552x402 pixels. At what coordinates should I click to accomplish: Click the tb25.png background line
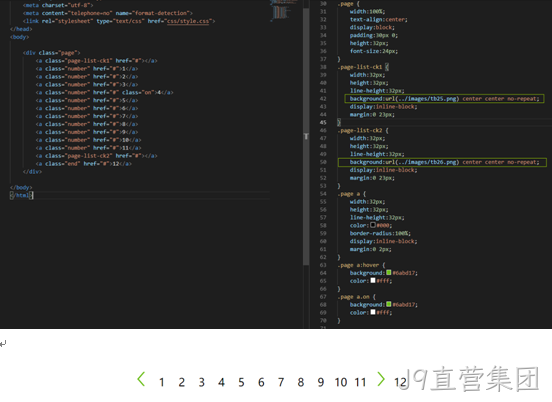point(444,99)
